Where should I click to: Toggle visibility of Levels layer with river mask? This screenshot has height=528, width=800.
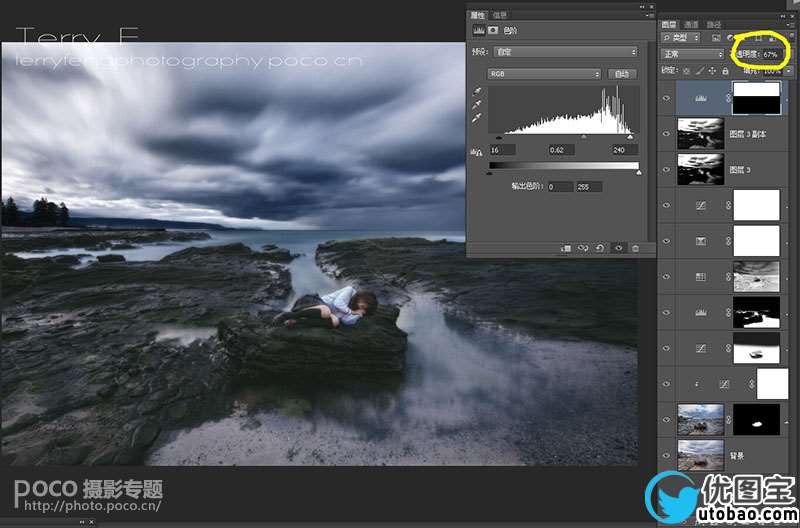(666, 312)
